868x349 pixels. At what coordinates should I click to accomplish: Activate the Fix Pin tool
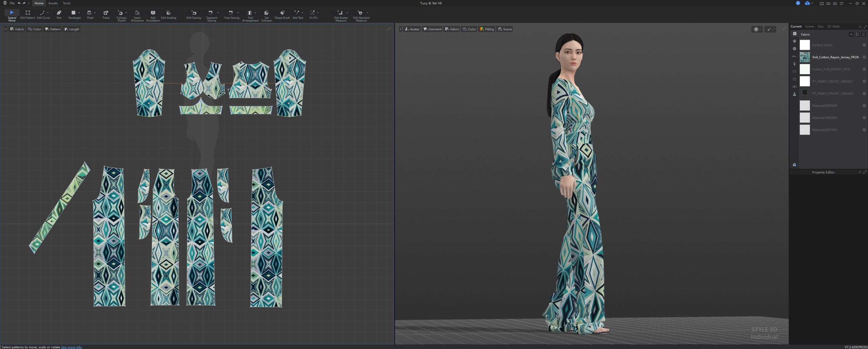pyautogui.click(x=313, y=15)
